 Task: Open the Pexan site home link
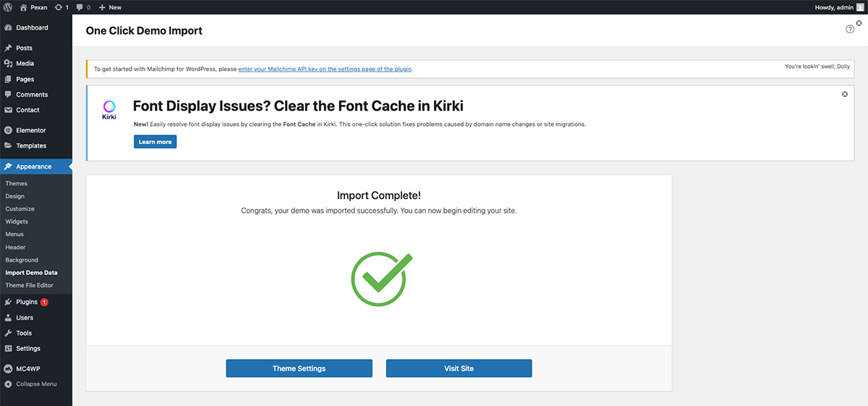click(x=33, y=7)
